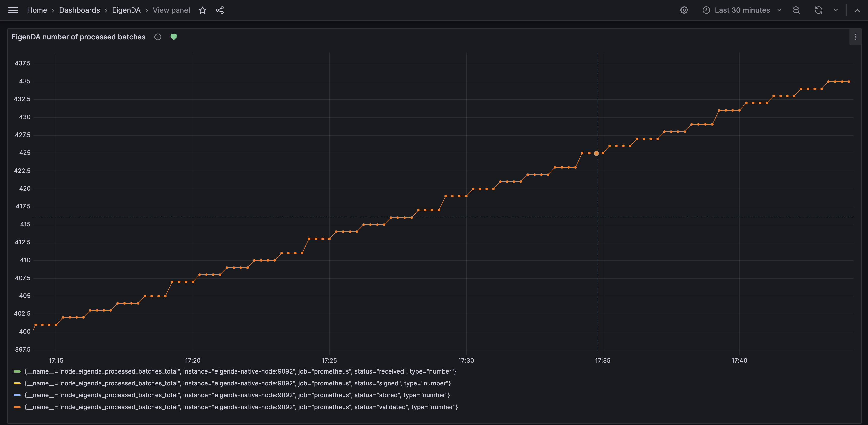This screenshot has height=425, width=868.
Task: Click the panel description info icon
Action: [x=158, y=37]
